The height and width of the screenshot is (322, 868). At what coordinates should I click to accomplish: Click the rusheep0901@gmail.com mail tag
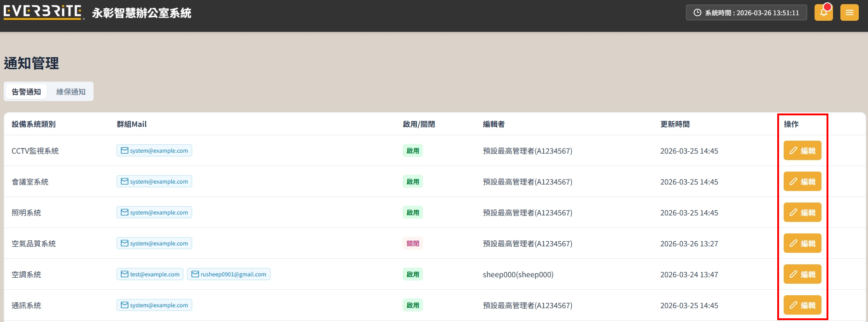[229, 274]
